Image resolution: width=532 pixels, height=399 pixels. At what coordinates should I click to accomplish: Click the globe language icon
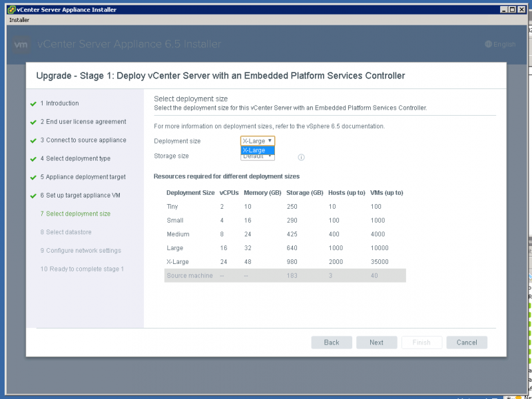488,45
